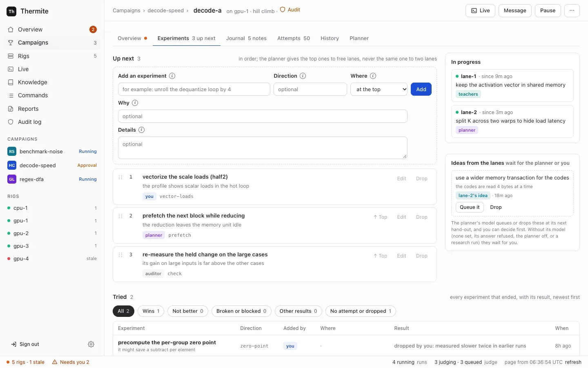
Task: Click the Message button
Action: pyautogui.click(x=515, y=11)
